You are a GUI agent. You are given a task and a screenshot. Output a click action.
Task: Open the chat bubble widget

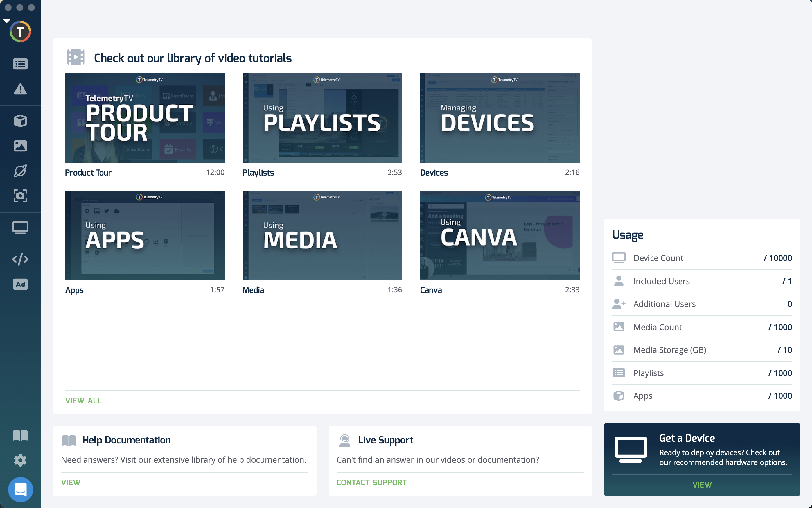(20, 489)
